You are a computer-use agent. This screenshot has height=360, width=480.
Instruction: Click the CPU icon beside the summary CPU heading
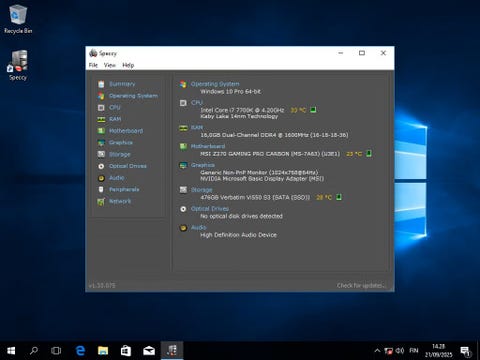(183, 103)
